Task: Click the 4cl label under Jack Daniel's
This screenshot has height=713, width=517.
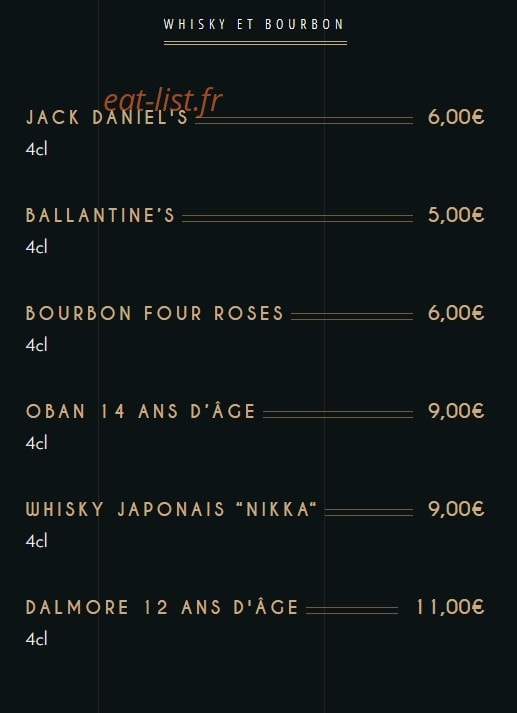Action: coord(36,149)
